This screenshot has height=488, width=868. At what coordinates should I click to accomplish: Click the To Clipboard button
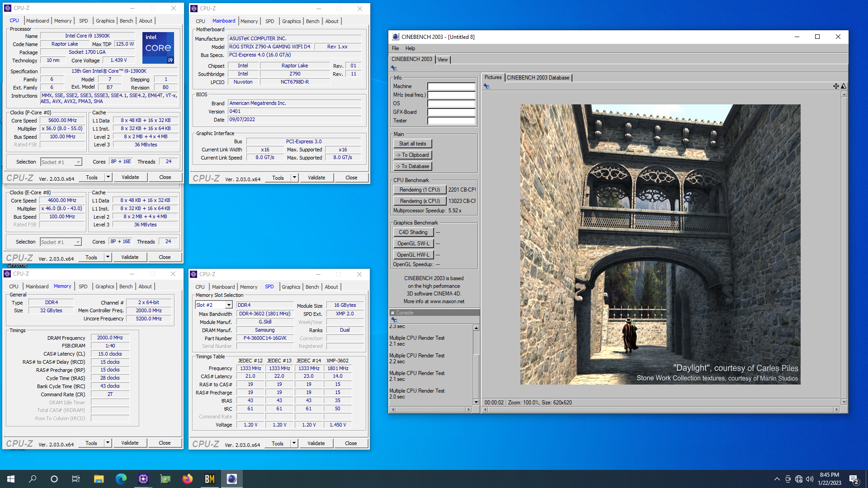[x=413, y=155]
